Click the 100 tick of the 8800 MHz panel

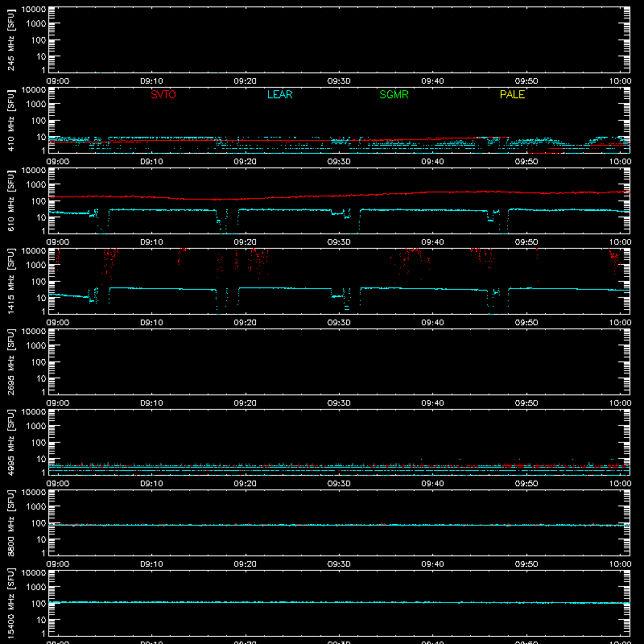[39, 523]
